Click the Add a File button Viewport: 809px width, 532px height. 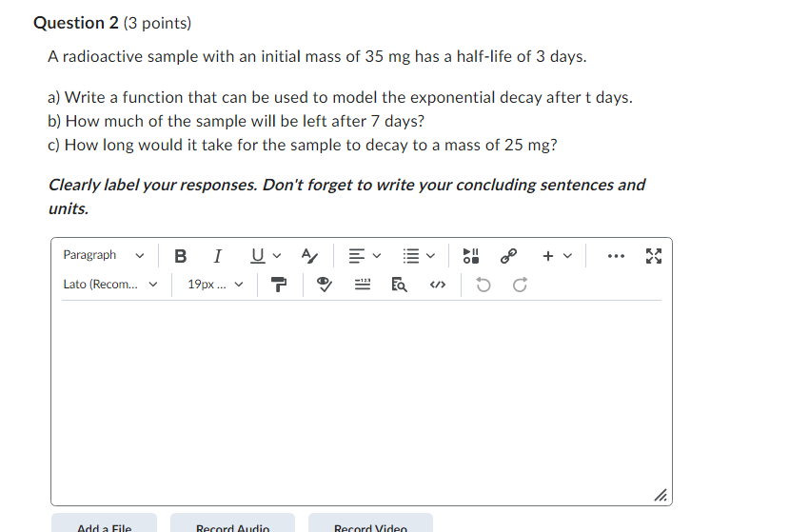pyautogui.click(x=105, y=522)
